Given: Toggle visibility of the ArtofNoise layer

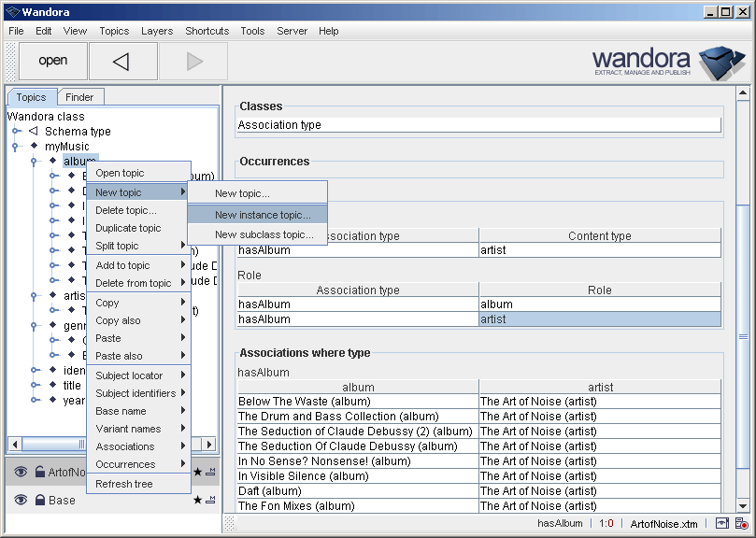Looking at the screenshot, I should 21,472.
